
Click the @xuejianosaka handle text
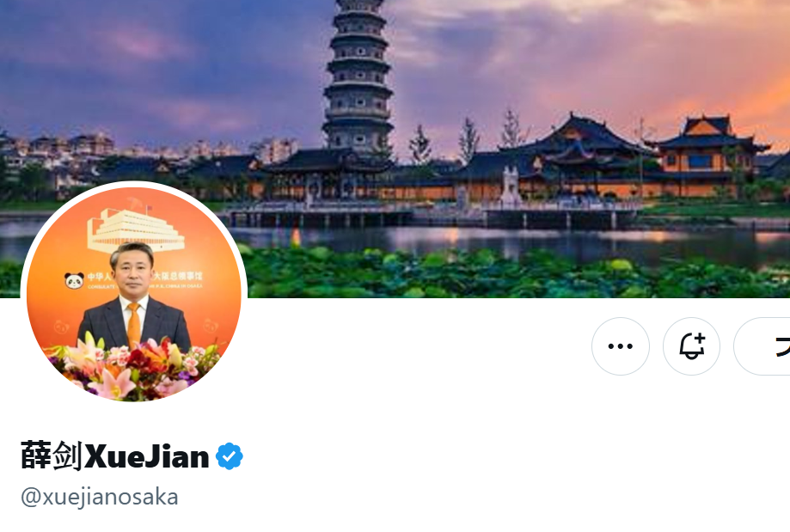pos(99,498)
